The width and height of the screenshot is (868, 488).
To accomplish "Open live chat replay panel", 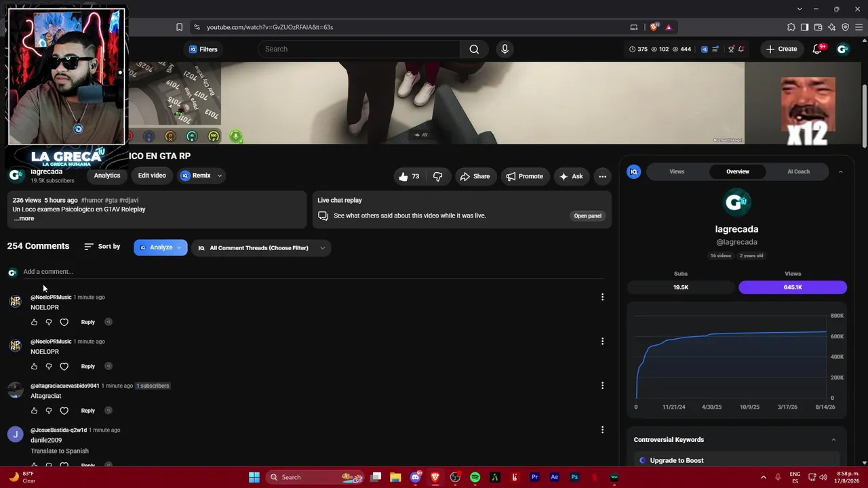I will pos(587,216).
